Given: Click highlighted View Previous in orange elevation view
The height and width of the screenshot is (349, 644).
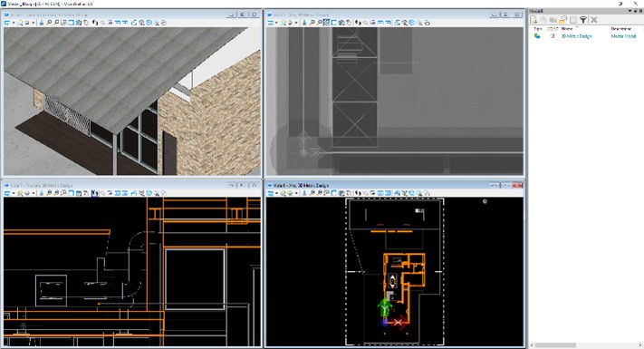Looking at the screenshot, I should (x=95, y=192).
